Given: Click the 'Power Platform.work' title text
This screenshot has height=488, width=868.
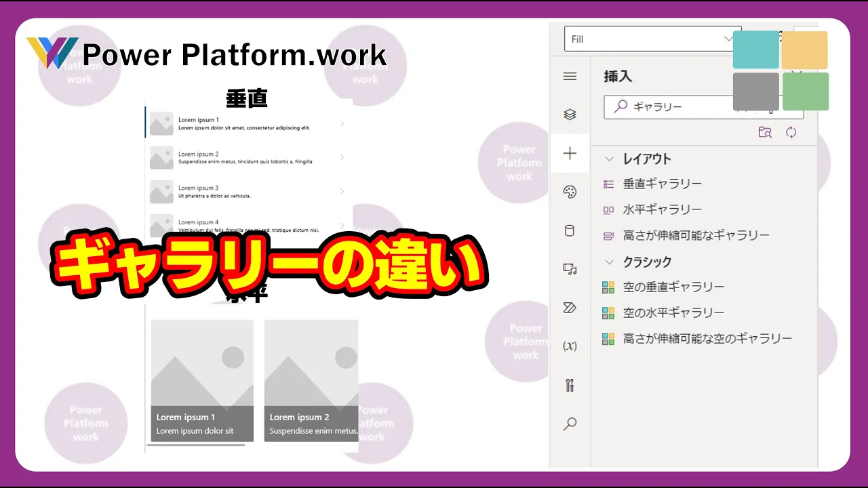Looking at the screenshot, I should 234,55.
